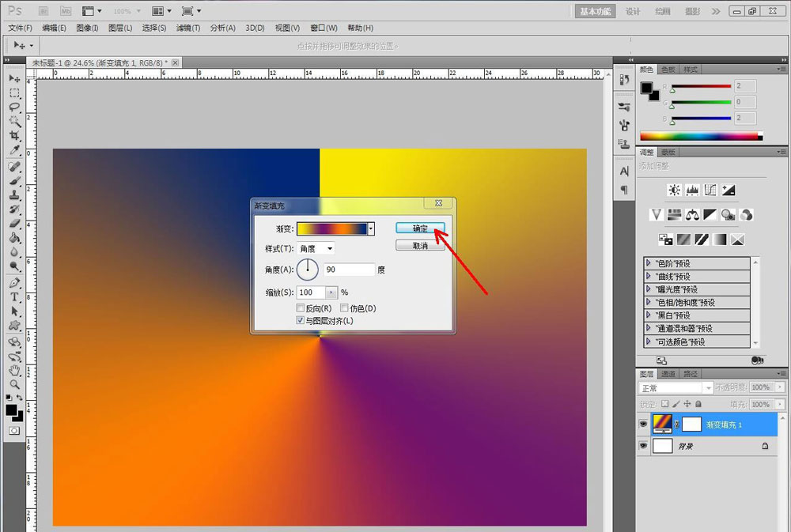The width and height of the screenshot is (791, 532).
Task: Add a Brightness/Contrast adjustment from sun icon
Action: coord(674,190)
